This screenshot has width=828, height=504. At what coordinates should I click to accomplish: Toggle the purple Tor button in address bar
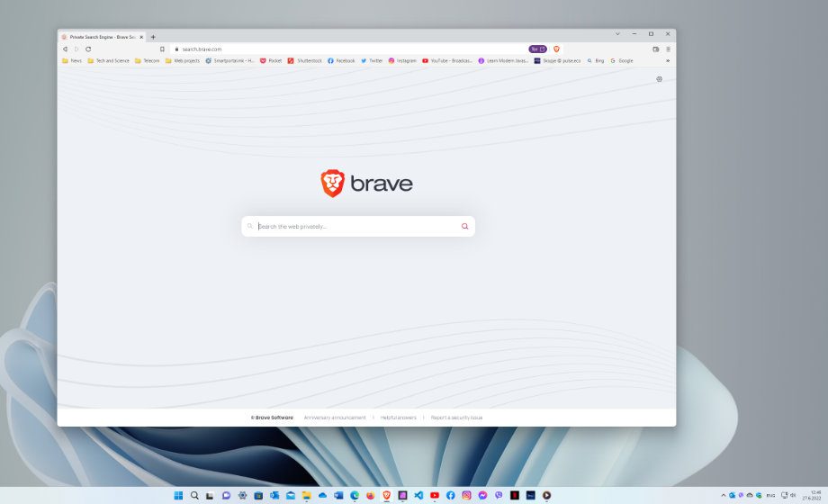[537, 49]
